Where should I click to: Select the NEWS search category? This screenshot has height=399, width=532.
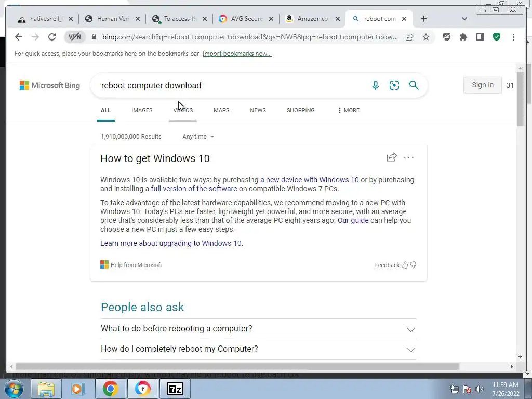[x=258, y=110]
